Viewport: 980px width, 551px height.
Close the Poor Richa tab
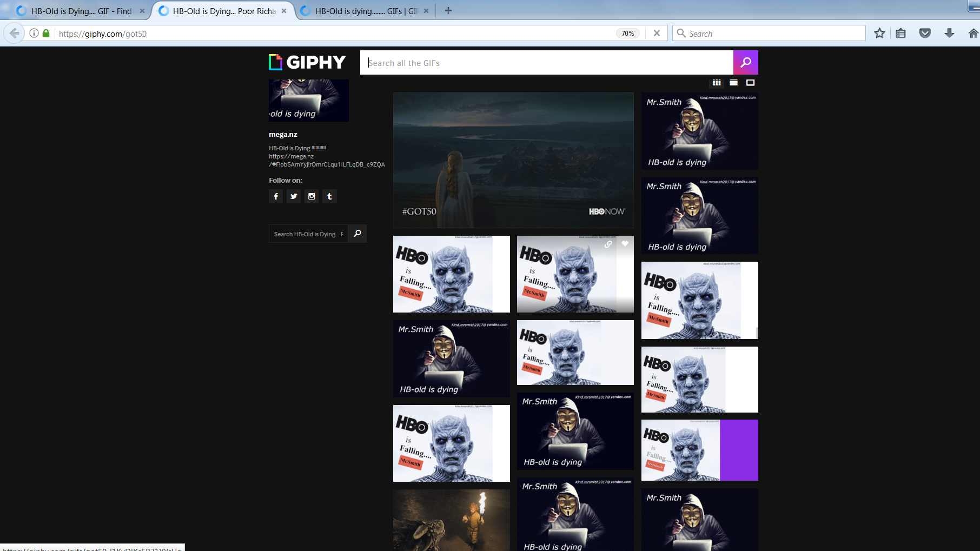(x=284, y=11)
